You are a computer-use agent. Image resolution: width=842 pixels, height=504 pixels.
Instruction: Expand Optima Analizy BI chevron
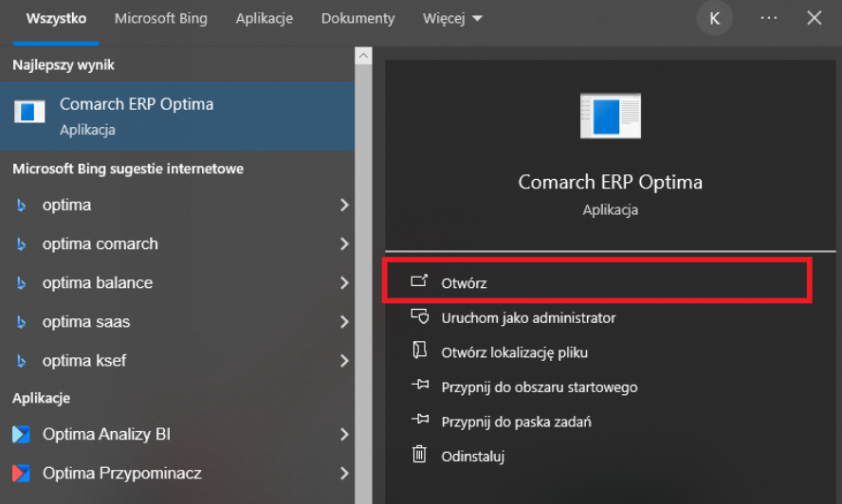coord(344,434)
